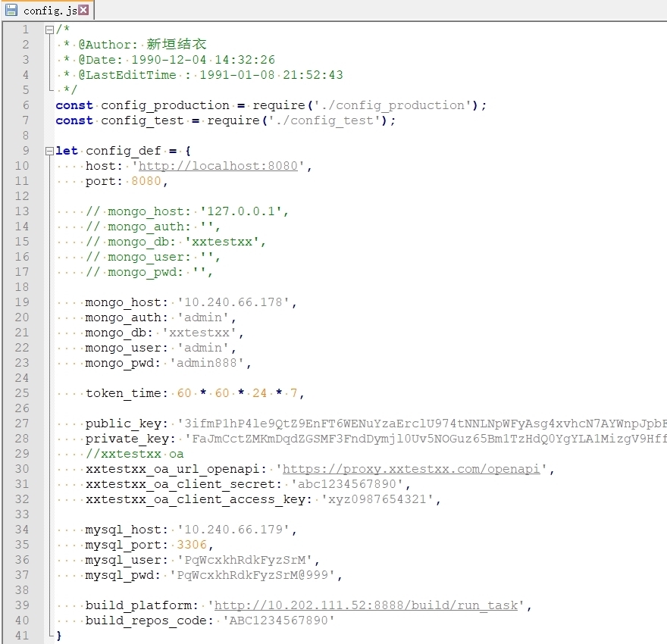Click the private_key property name
This screenshot has width=667, height=644.
coord(127,439)
